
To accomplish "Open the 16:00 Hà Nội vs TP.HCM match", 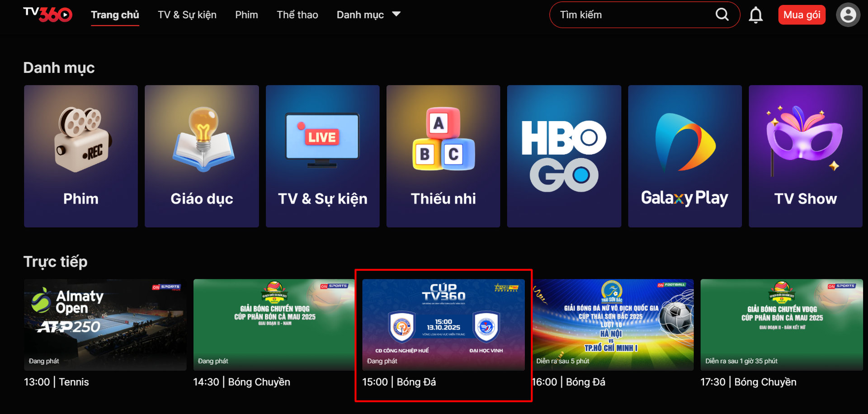I will point(613,325).
